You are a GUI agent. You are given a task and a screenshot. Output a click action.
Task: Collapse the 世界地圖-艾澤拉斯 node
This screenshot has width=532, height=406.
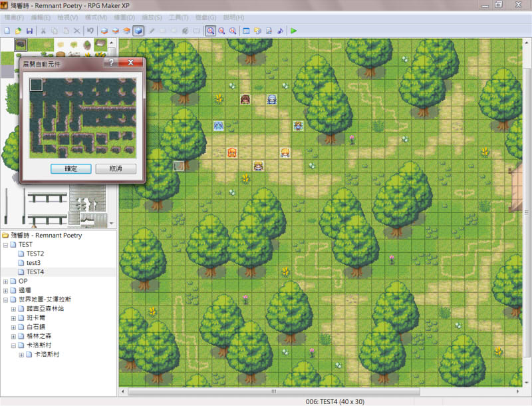pyautogui.click(x=5, y=300)
